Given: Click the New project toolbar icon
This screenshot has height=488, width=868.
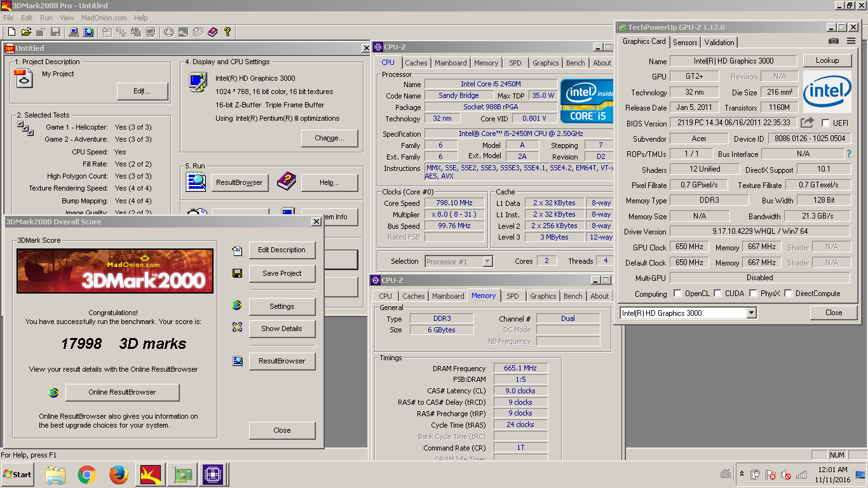Looking at the screenshot, I should [x=11, y=32].
